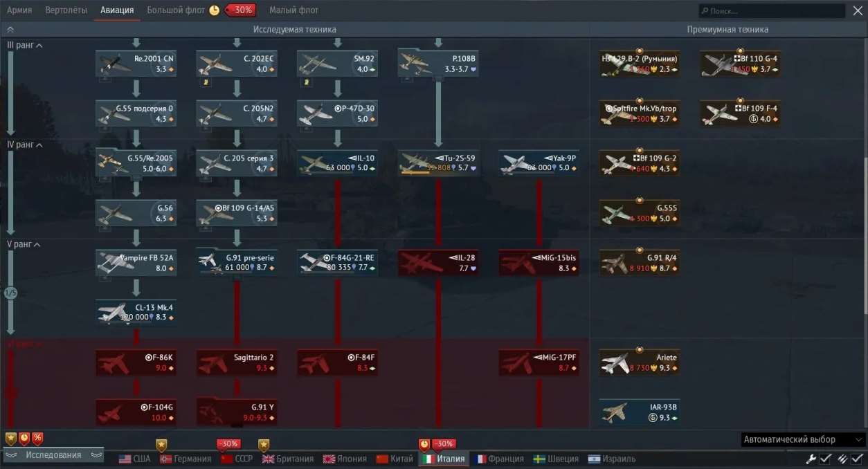Select the Re.2001 CN aircraft card

pyautogui.click(x=136, y=64)
